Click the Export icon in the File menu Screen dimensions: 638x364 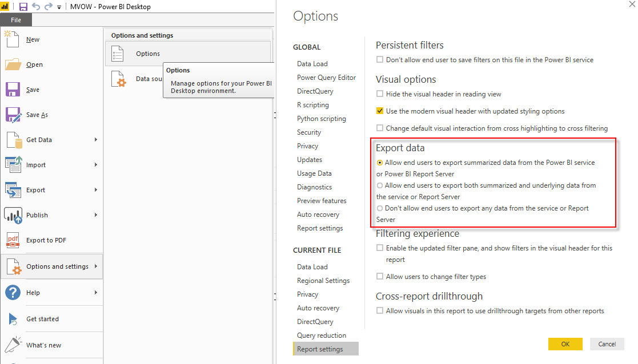point(13,190)
